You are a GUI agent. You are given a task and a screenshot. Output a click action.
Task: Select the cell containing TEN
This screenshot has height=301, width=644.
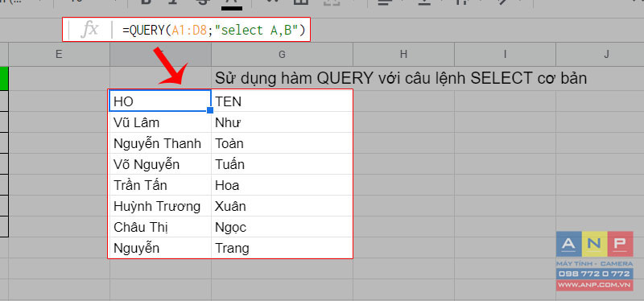[x=282, y=101]
